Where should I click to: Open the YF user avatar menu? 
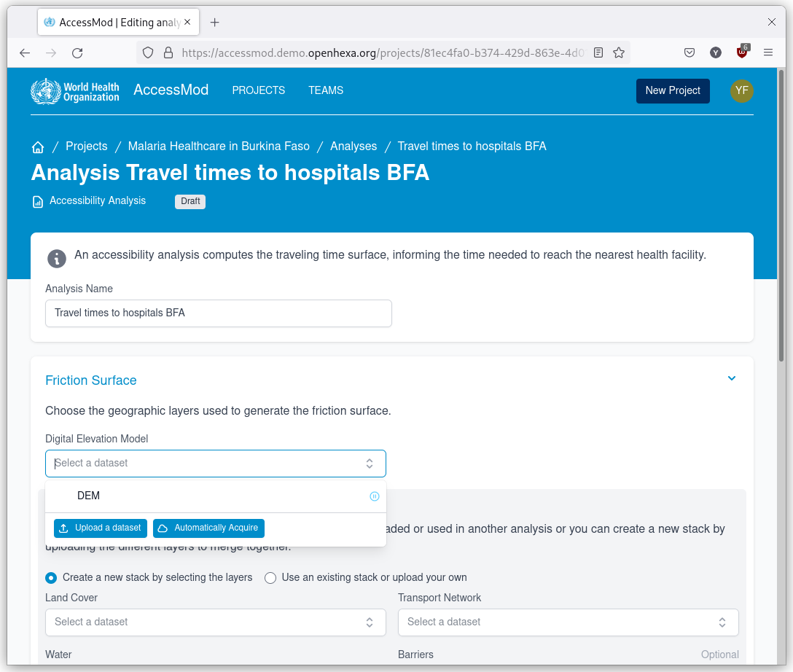click(x=741, y=91)
